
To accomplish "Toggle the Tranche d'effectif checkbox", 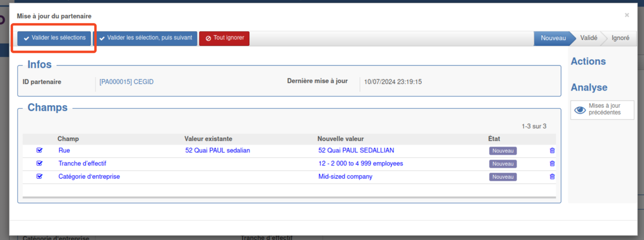I will (x=39, y=163).
